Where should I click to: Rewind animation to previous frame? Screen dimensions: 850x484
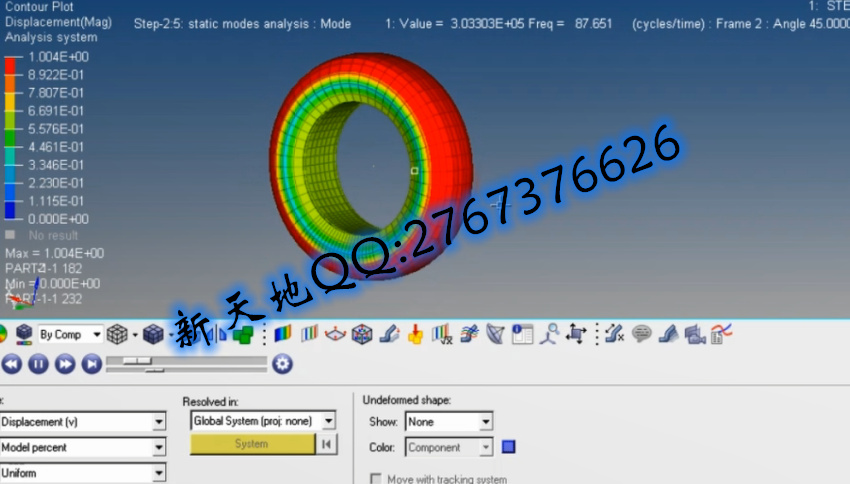[11, 364]
